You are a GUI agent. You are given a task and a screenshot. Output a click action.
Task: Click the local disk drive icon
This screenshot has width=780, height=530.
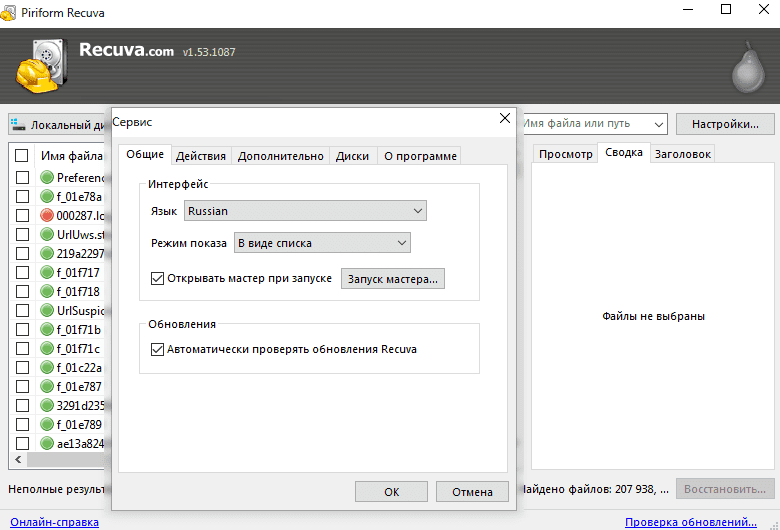point(18,124)
